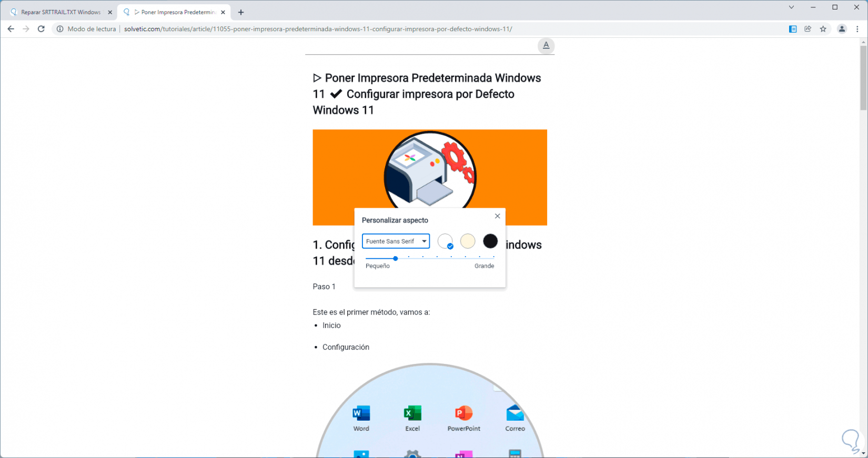Click the vertical scrollbar thumb
The image size is (868, 458).
tap(863, 78)
